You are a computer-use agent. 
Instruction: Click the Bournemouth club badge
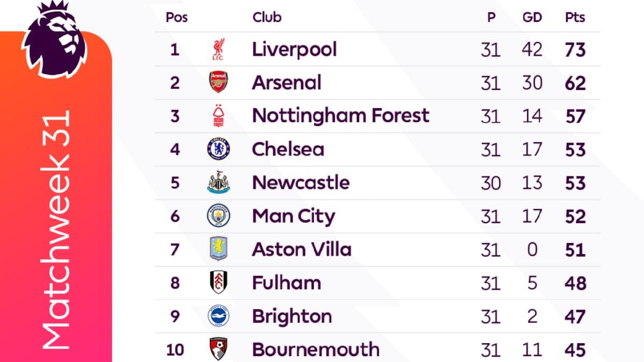[x=218, y=349]
